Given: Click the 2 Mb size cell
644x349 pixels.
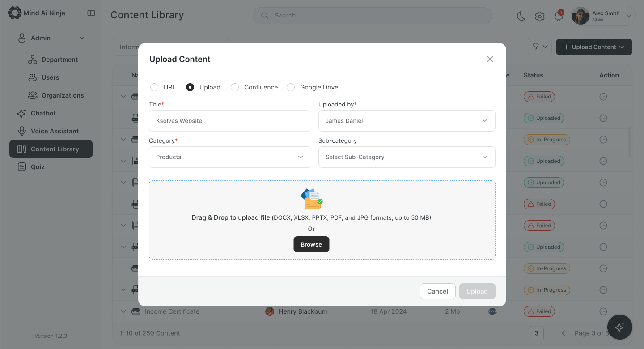Looking at the screenshot, I should click(x=452, y=311).
